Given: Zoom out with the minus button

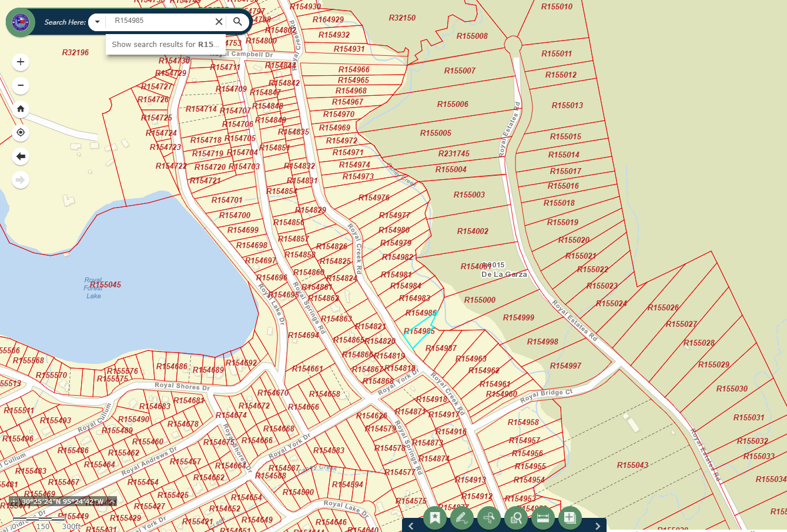Looking at the screenshot, I should [x=21, y=85].
